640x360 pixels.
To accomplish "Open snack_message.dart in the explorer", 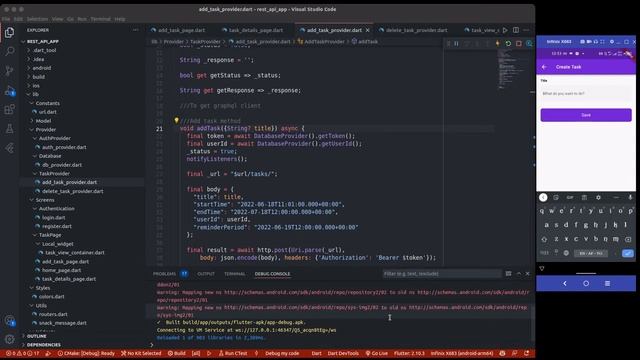I will (x=62, y=323).
